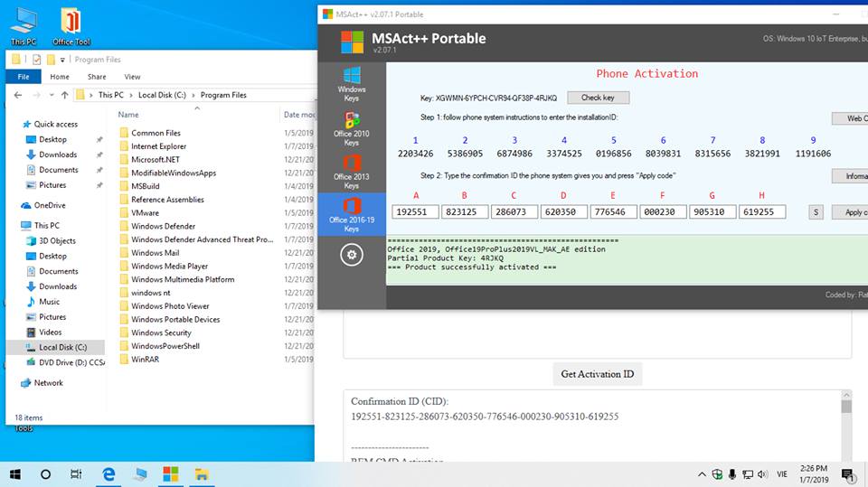
Task: Click the MSAct++ Windows logo in header
Action: [352, 42]
